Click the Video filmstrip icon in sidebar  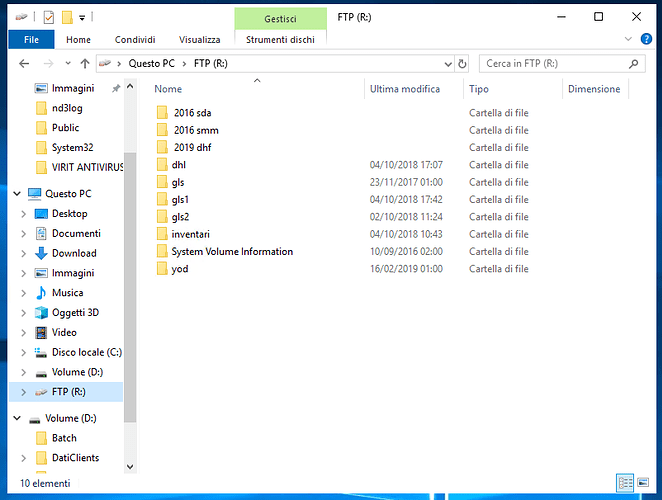[41, 332]
